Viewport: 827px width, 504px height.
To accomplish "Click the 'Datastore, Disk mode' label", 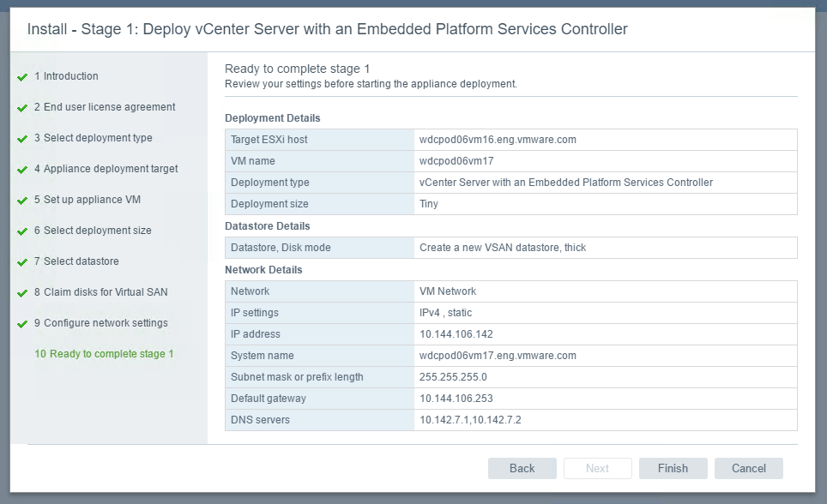I will [x=281, y=248].
